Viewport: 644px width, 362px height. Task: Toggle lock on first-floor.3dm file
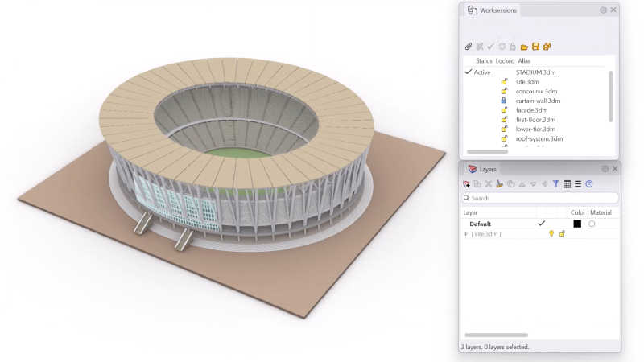click(x=505, y=119)
